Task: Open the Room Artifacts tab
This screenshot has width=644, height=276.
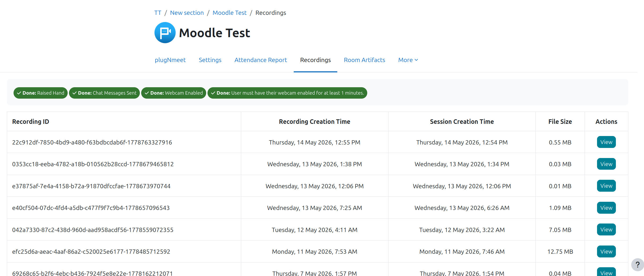Action: 364,60
